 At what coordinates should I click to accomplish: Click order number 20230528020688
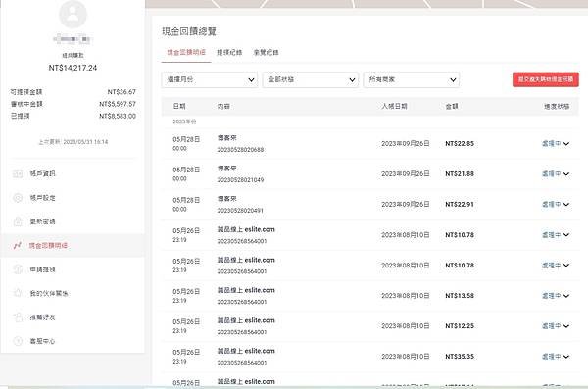240,150
